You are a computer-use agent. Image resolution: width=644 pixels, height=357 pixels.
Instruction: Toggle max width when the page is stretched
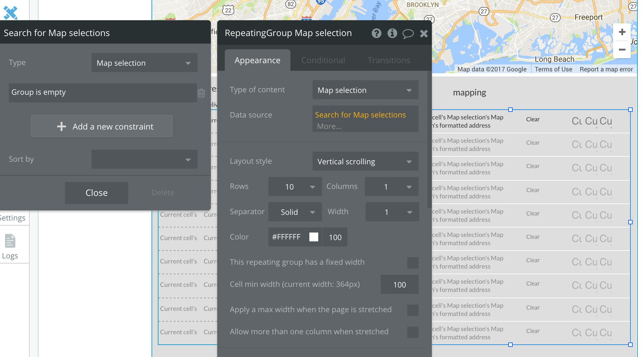coord(413,310)
